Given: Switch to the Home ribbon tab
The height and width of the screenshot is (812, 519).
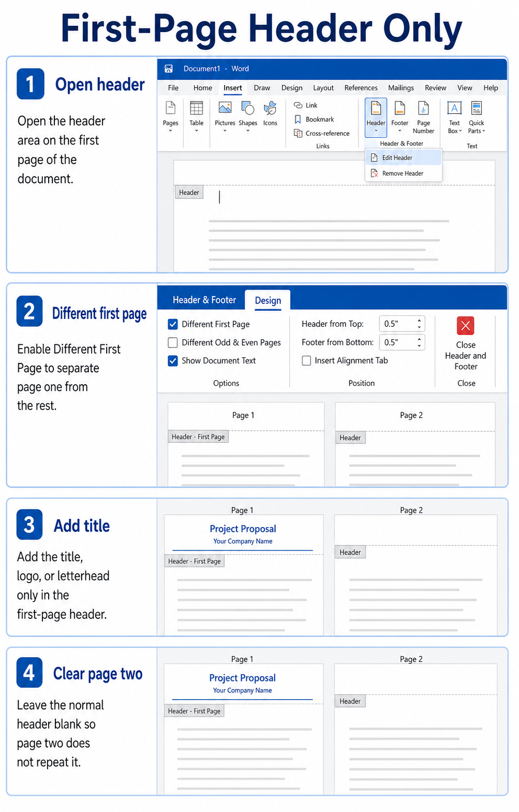Looking at the screenshot, I should point(203,88).
